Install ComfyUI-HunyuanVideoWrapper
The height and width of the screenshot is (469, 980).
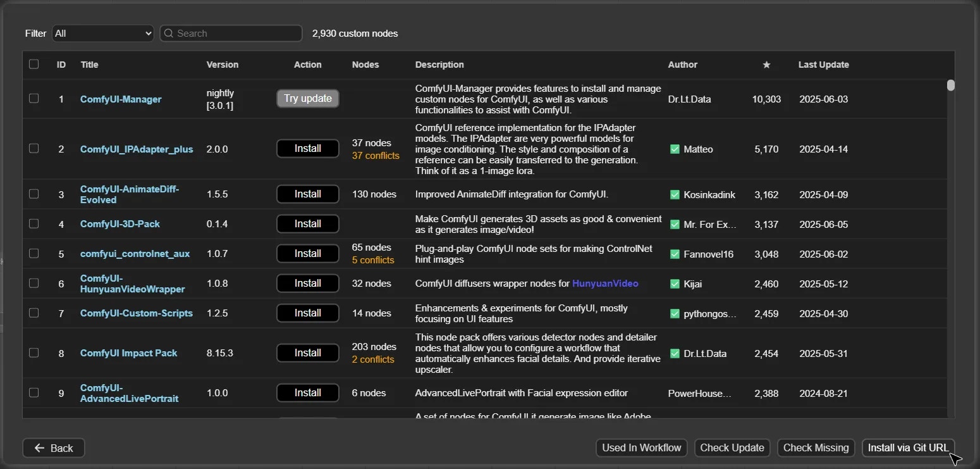tap(308, 283)
